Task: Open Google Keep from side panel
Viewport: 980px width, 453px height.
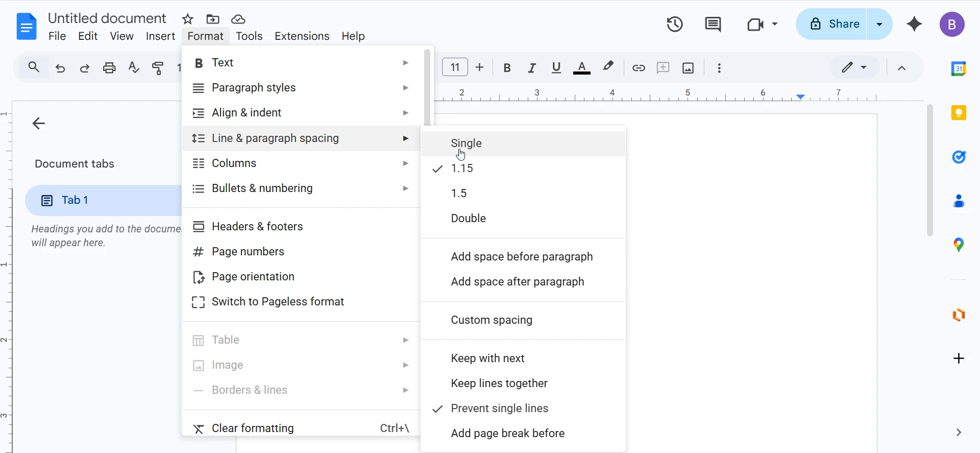Action: tap(959, 113)
